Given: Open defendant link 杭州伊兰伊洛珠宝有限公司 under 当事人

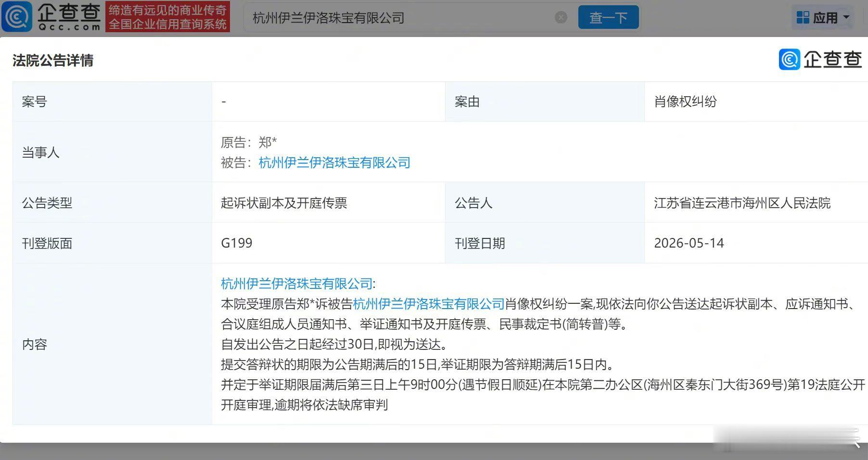Looking at the screenshot, I should pos(334,163).
